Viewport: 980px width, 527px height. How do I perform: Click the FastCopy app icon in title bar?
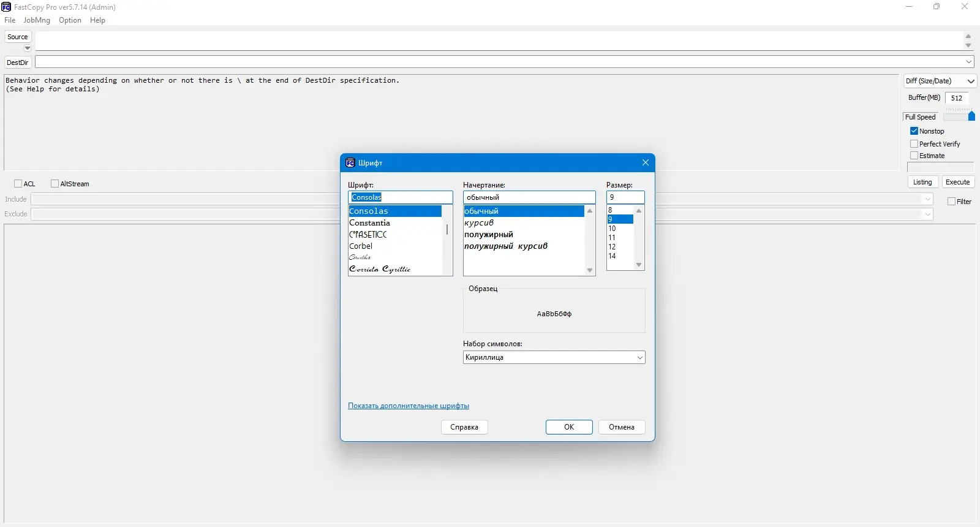(x=6, y=7)
